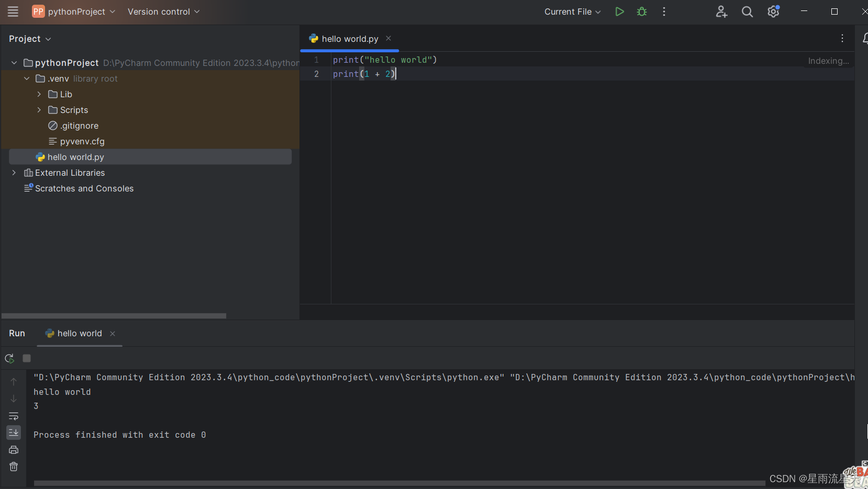Stop the running process
This screenshot has width=868, height=489.
point(27,358)
